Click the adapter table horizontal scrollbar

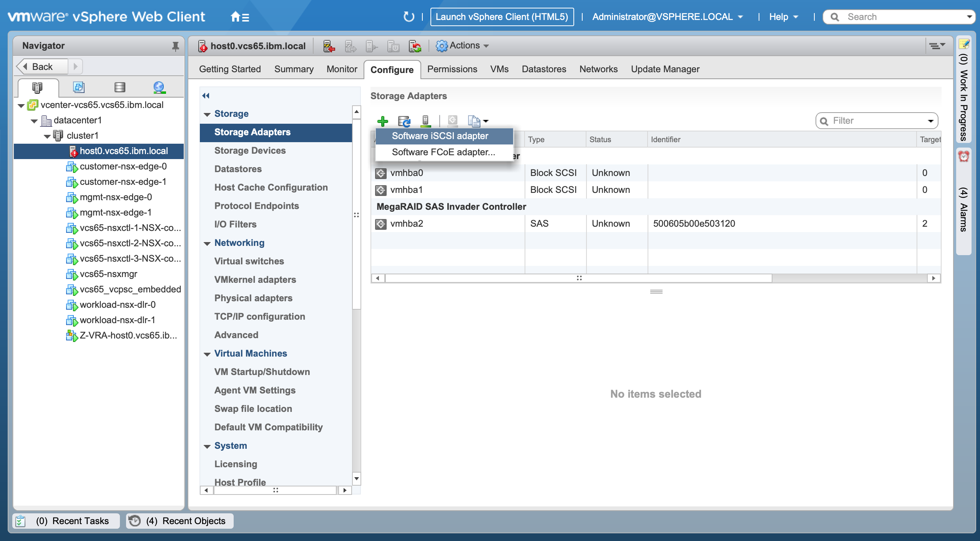pos(579,278)
